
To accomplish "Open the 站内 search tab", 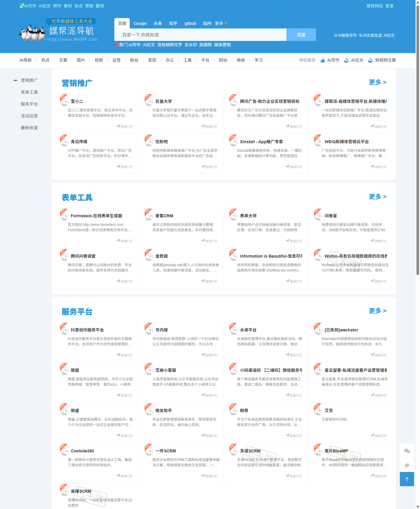I will 207,23.
